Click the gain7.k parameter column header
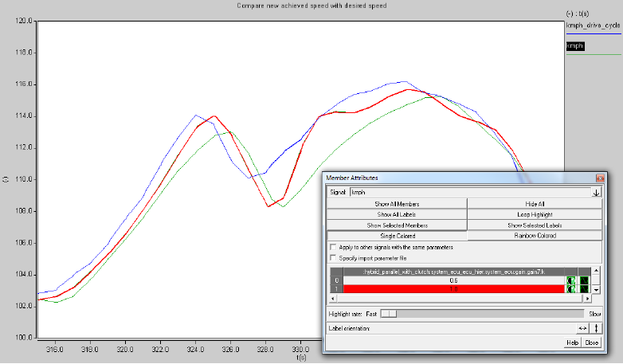This screenshot has width=623, height=364. point(454,272)
